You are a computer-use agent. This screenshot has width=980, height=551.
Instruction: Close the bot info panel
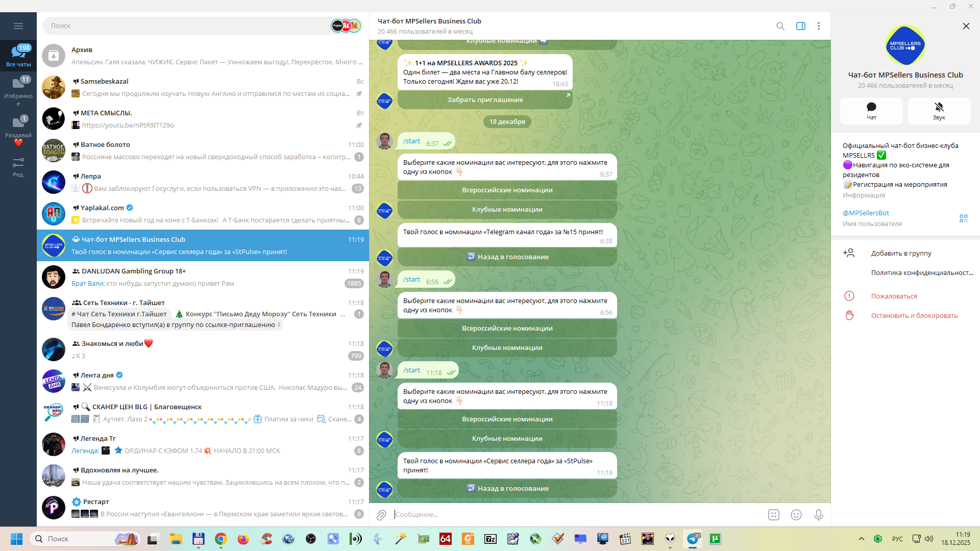[966, 26]
